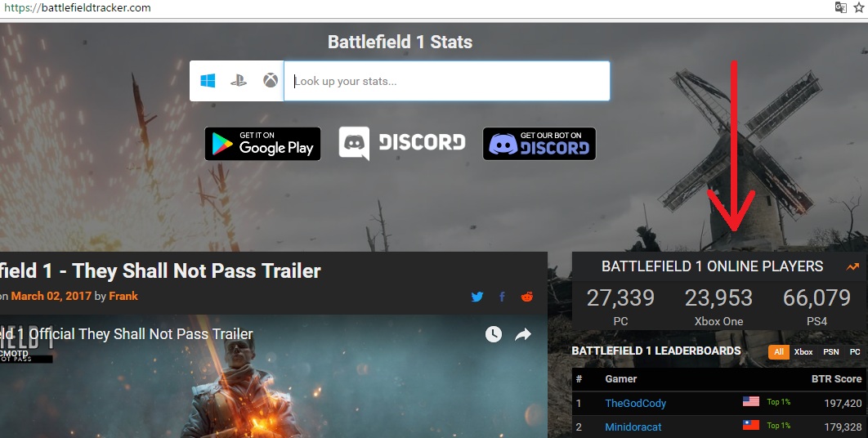Click the Get Our Bot on Discord badge
The height and width of the screenshot is (438, 868).
tap(539, 144)
